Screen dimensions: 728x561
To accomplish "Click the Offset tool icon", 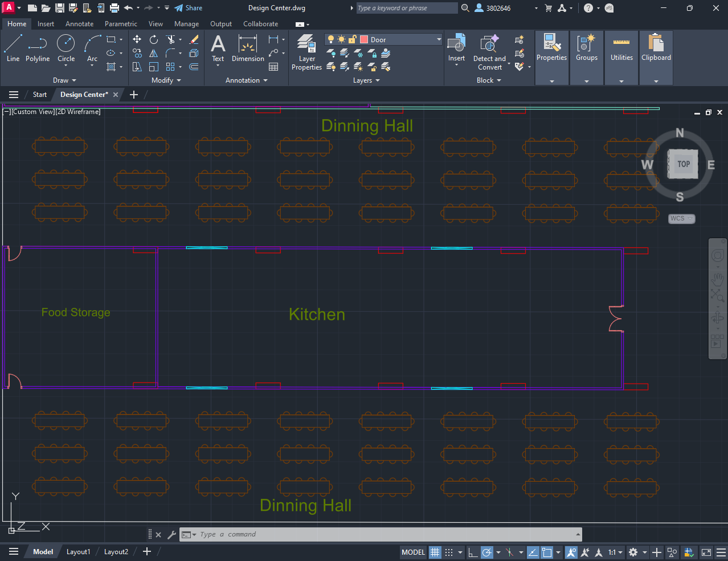I will click(x=194, y=67).
